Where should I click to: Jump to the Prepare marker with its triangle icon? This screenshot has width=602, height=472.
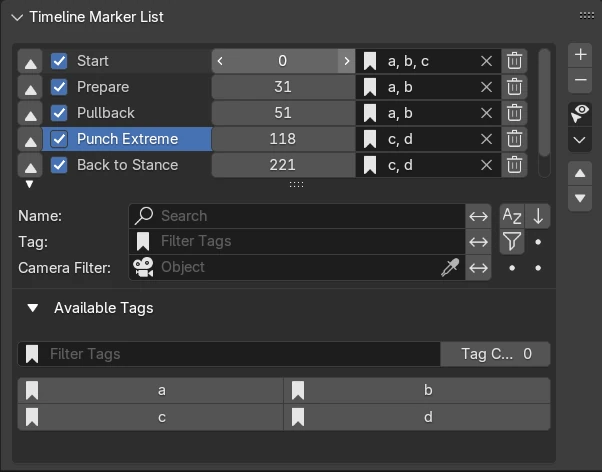pyautogui.click(x=30, y=88)
